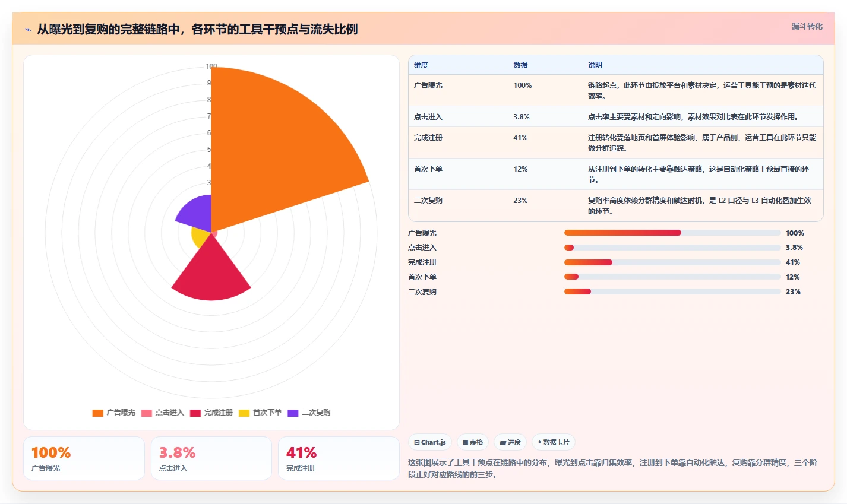This screenshot has width=847, height=504.
Task: Click the 100% 广告曝光 stat card
Action: (84, 458)
